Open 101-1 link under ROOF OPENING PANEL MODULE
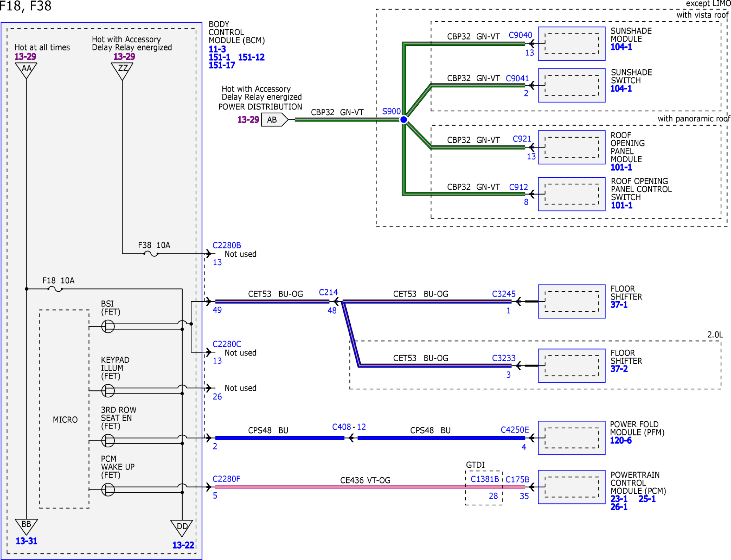Viewport: 731px width, 560px height. tap(621, 167)
